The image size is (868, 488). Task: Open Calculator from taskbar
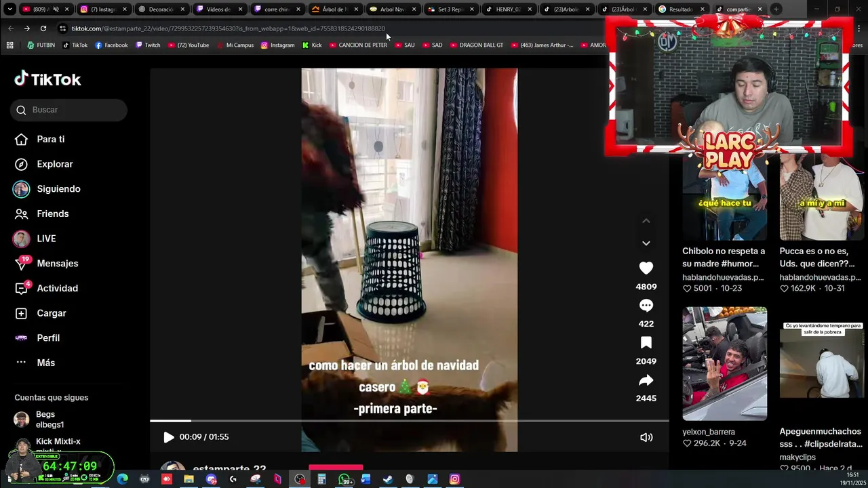click(321, 479)
